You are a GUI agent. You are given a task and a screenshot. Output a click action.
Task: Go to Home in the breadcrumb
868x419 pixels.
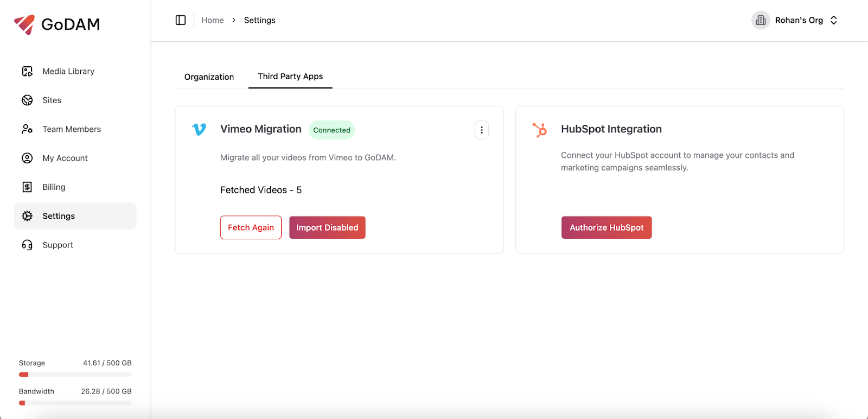point(212,20)
